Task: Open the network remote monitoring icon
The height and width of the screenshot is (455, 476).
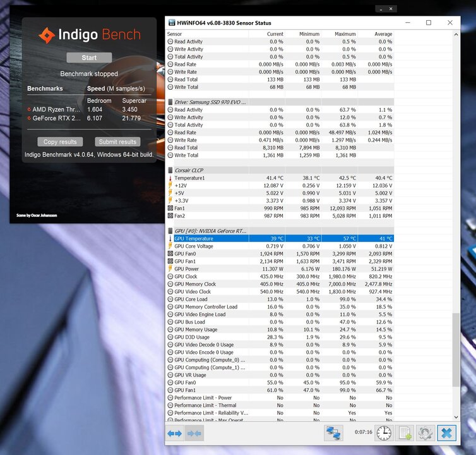Action: pyautogui.click(x=333, y=433)
